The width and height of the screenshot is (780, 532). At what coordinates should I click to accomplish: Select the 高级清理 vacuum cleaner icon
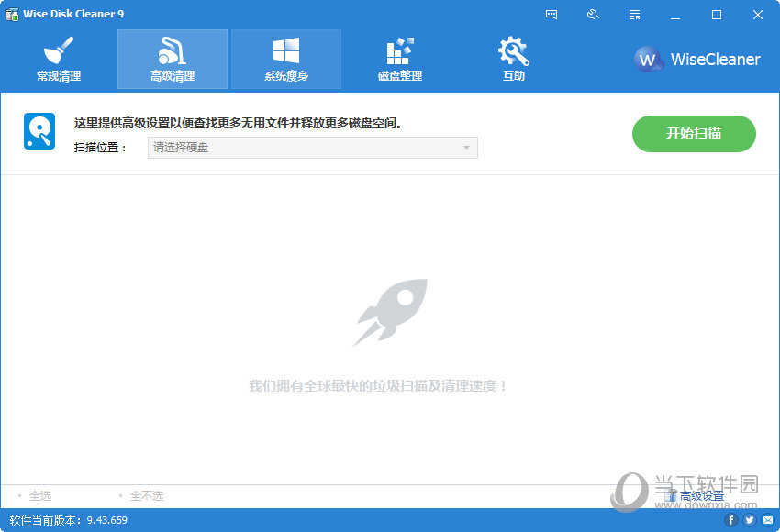(x=173, y=50)
